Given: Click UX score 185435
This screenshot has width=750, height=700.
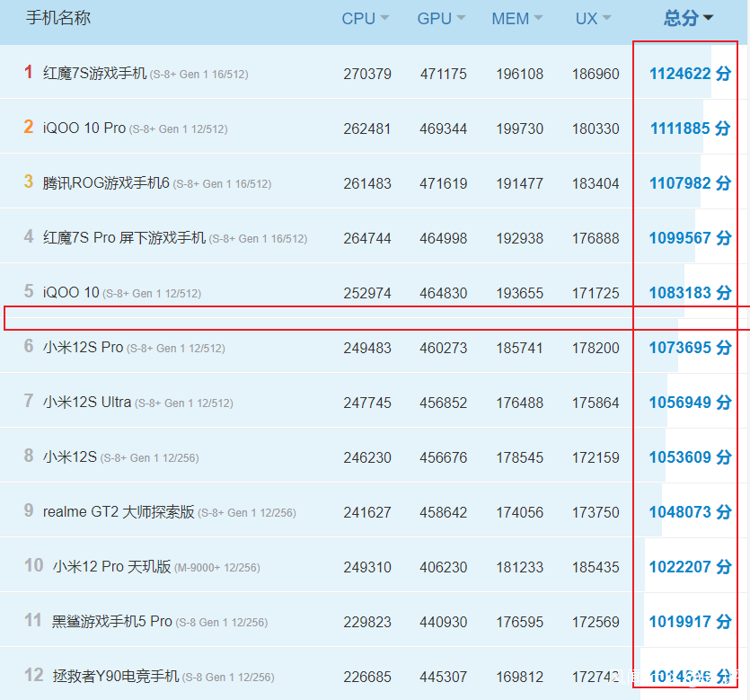Looking at the screenshot, I should click(596, 568).
